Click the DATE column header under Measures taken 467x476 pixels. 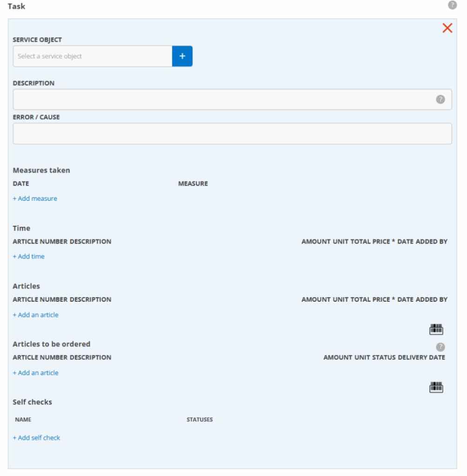pos(21,184)
